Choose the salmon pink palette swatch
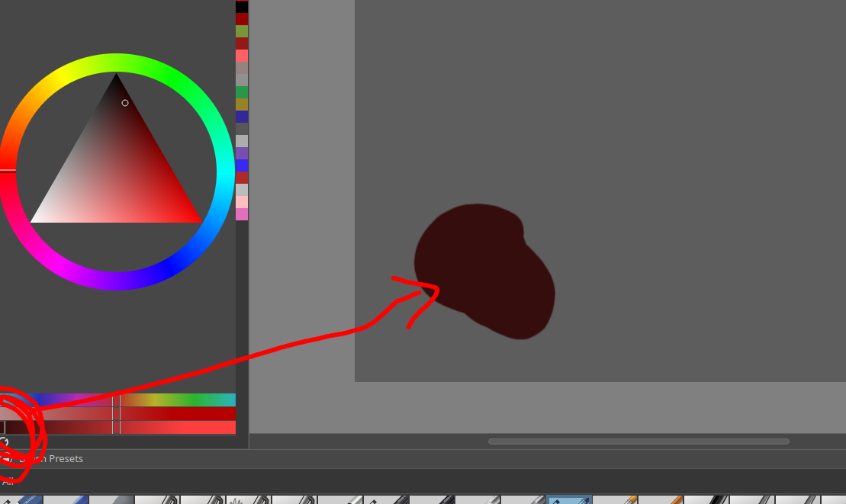Viewport: 846px width, 504px height. [242, 56]
